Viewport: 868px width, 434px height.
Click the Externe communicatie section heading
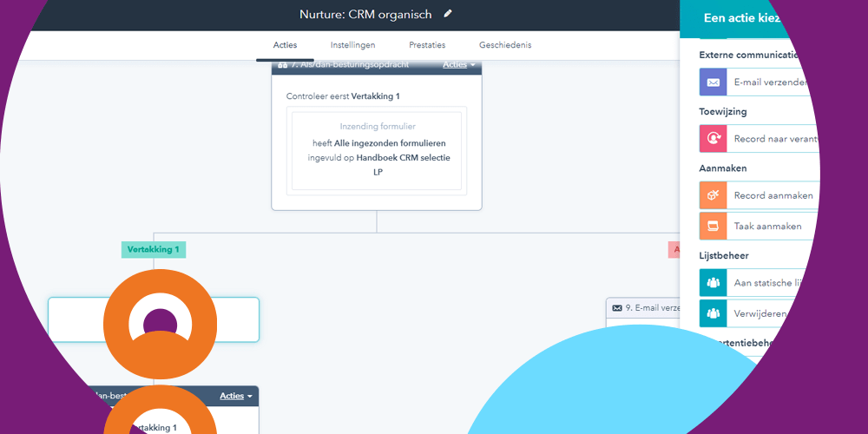click(749, 55)
